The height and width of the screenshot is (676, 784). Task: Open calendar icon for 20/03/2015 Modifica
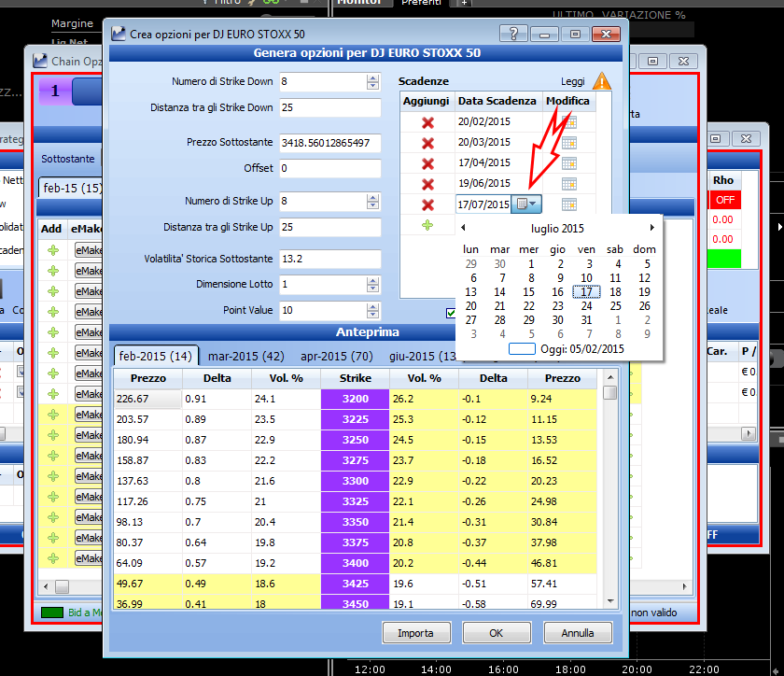point(569,143)
